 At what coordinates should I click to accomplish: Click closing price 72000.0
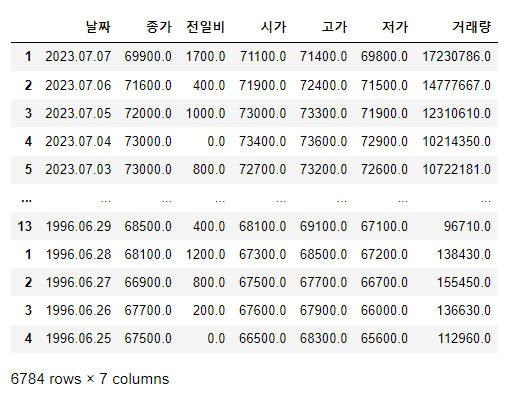(148, 113)
